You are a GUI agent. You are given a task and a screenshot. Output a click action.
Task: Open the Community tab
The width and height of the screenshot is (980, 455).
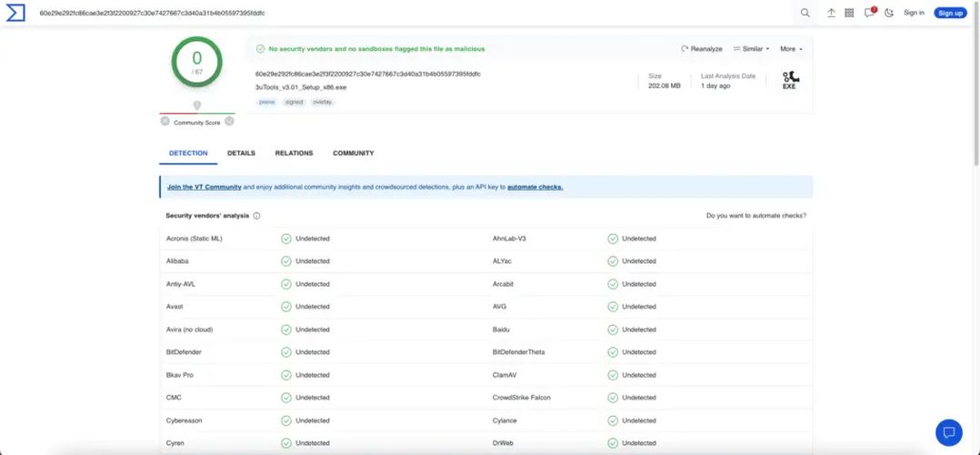(x=353, y=154)
